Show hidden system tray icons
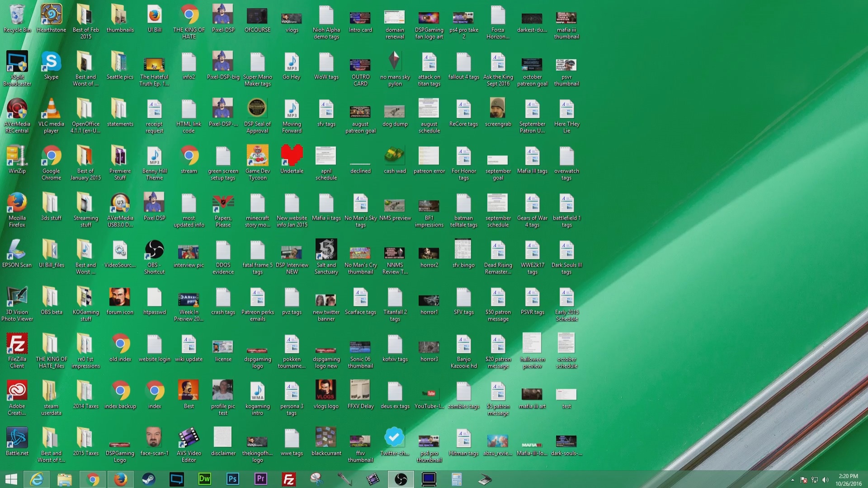 [793, 480]
